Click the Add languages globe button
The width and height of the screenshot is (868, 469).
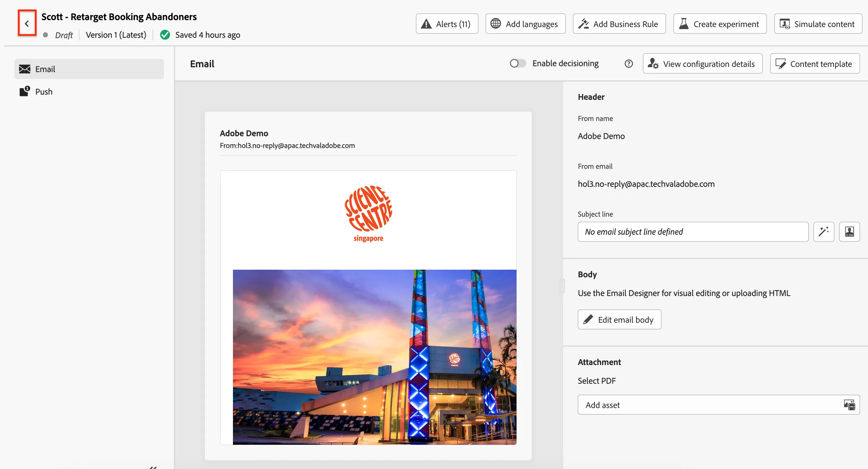[x=525, y=24]
